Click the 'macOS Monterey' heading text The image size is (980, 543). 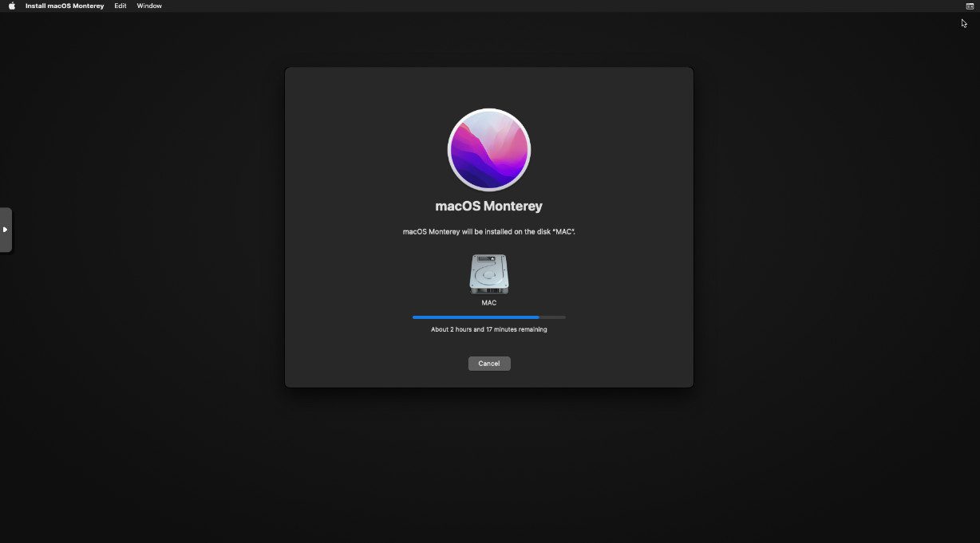(x=489, y=206)
